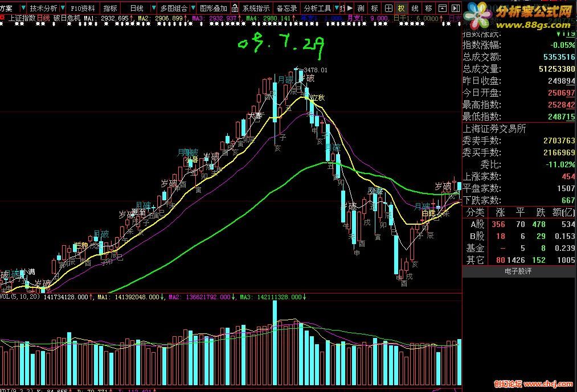
Task: Open the 技术分析 menu
Action: pyautogui.click(x=43, y=8)
